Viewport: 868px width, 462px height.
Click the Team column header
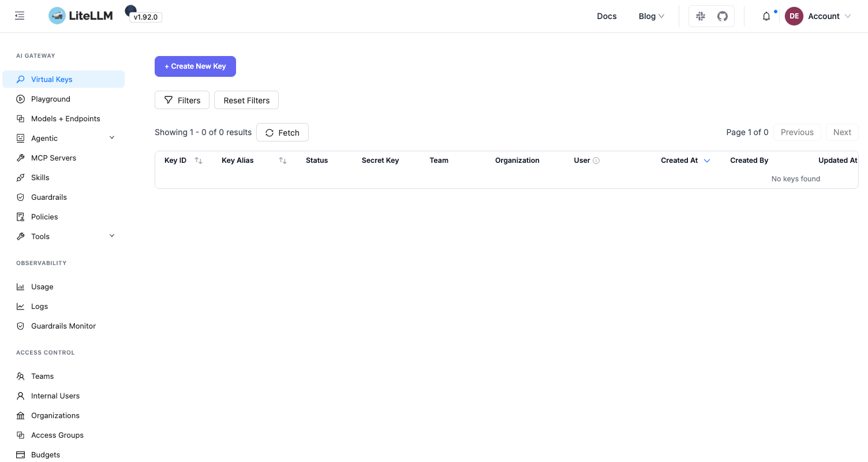(439, 161)
